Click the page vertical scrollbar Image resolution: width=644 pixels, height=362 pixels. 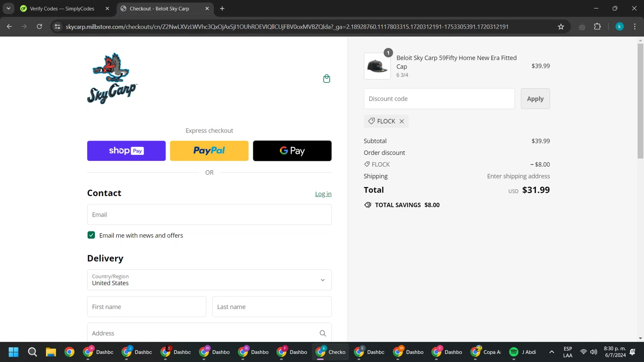(641, 100)
